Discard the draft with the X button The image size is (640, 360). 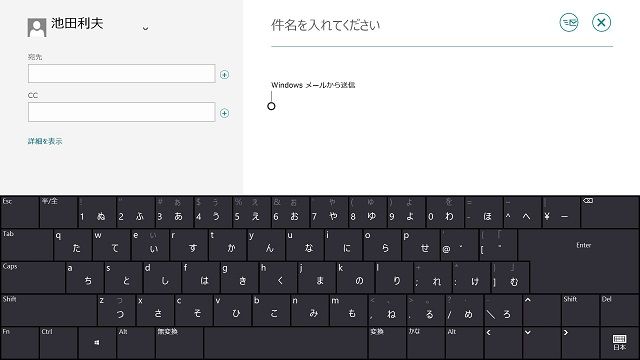[601, 22]
